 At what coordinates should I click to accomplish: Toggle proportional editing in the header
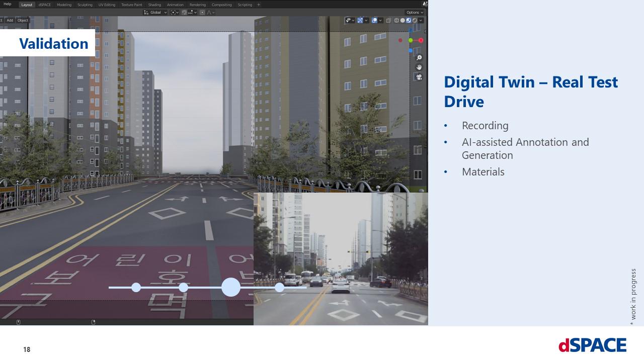click(202, 13)
